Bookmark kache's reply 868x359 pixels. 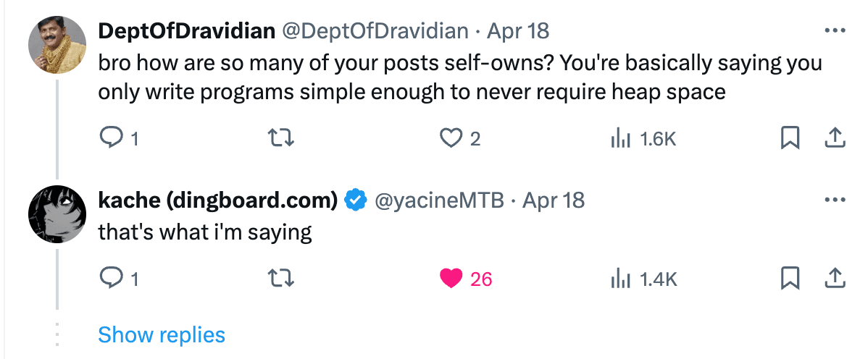[790, 278]
